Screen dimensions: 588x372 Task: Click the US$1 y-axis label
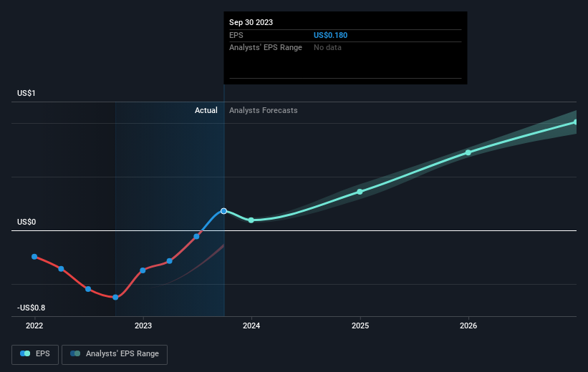click(26, 93)
